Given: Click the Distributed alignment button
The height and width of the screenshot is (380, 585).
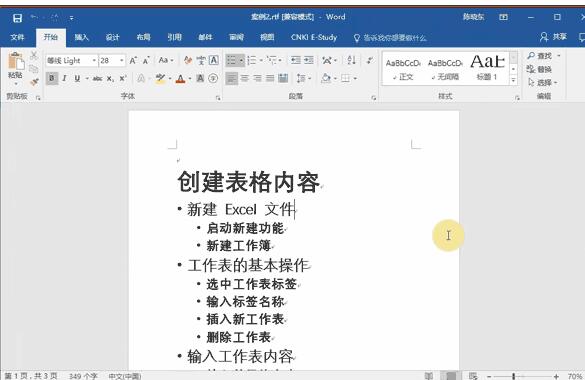Looking at the screenshot, I should (x=283, y=78).
